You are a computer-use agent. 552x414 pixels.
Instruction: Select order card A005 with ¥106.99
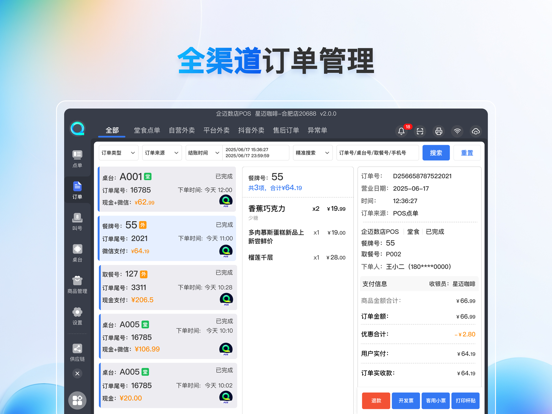tap(168, 337)
